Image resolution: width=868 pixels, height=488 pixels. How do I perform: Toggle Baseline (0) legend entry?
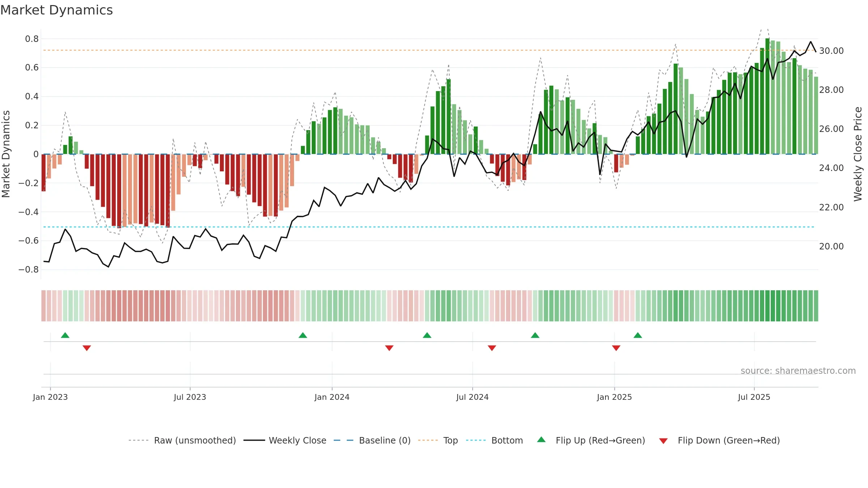click(x=372, y=440)
